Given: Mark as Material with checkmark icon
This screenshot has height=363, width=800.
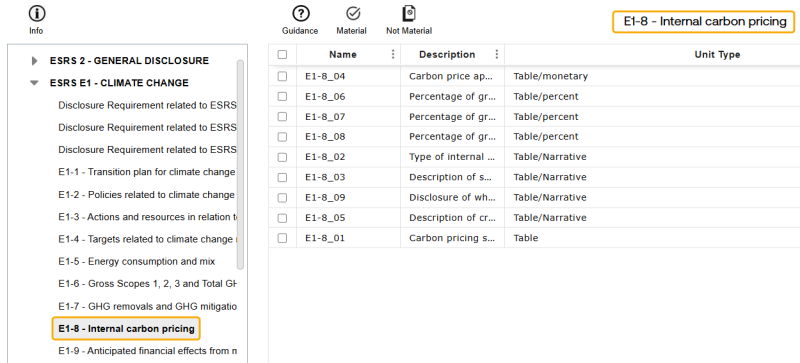Looking at the screenshot, I should point(353,14).
